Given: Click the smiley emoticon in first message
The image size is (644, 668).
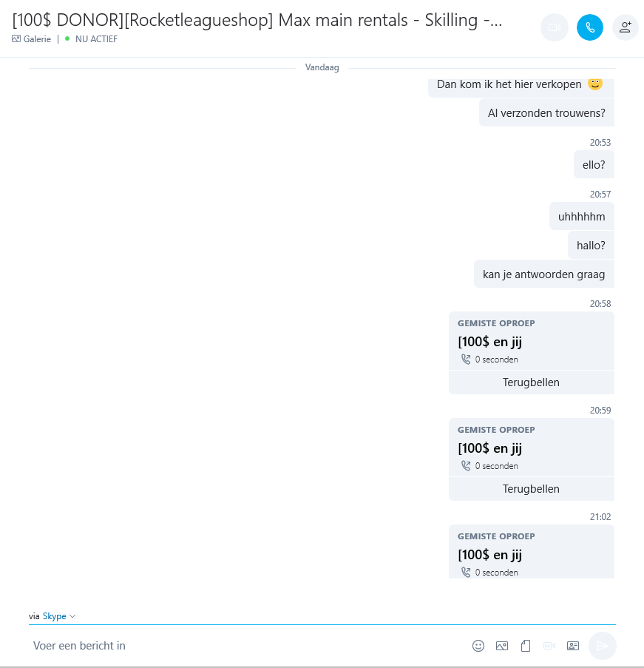Looking at the screenshot, I should [x=595, y=84].
